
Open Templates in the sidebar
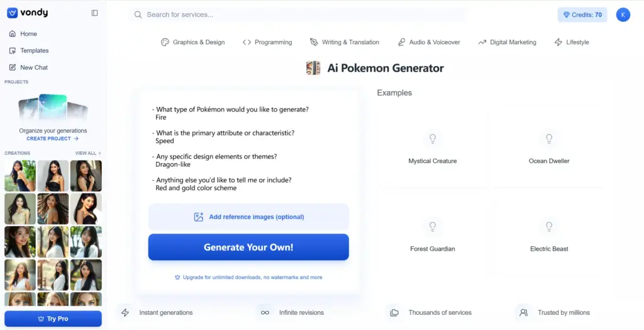pos(34,50)
